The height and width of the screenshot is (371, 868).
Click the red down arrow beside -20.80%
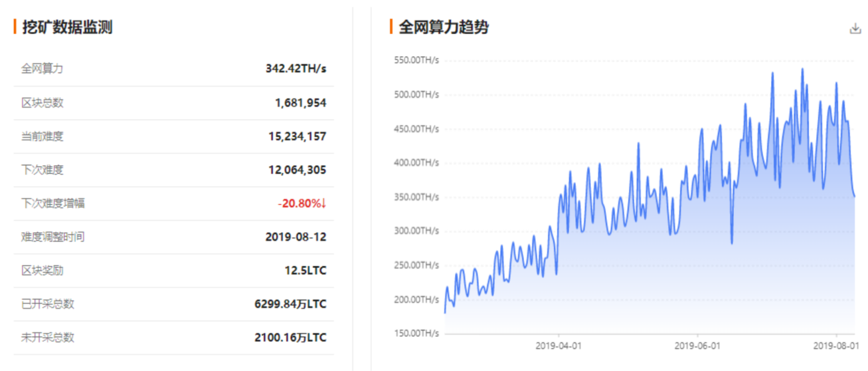tap(323, 203)
